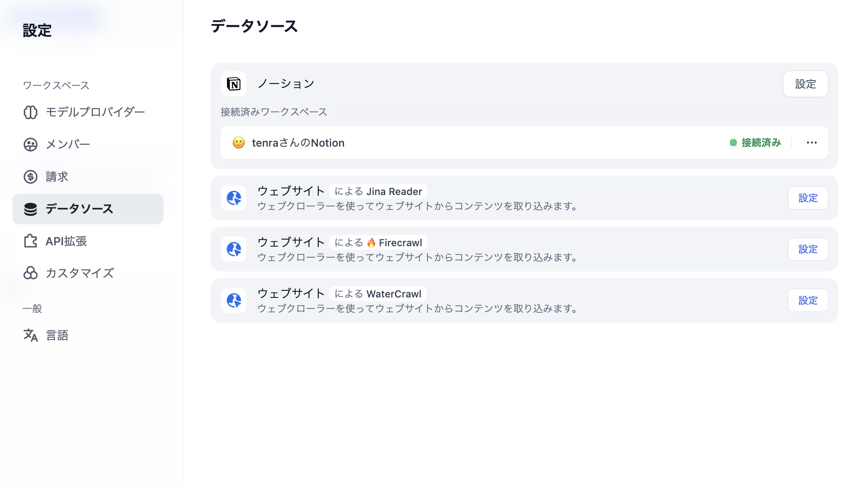Open the three-dot menu for tenraさんのNotion
Viewport: 868px width, 485px height.
pos(812,143)
